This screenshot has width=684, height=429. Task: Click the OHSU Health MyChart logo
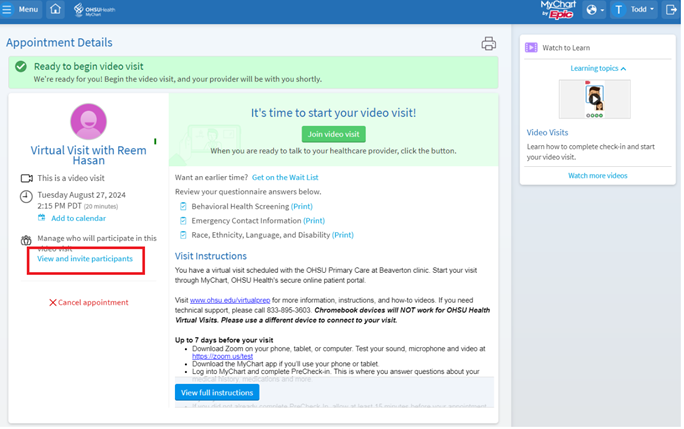point(101,10)
